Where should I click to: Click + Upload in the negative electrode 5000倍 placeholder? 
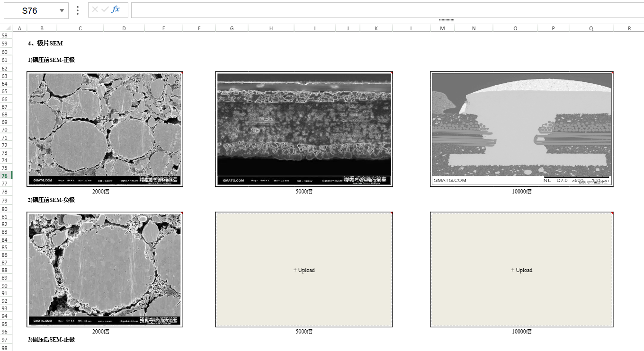point(304,270)
